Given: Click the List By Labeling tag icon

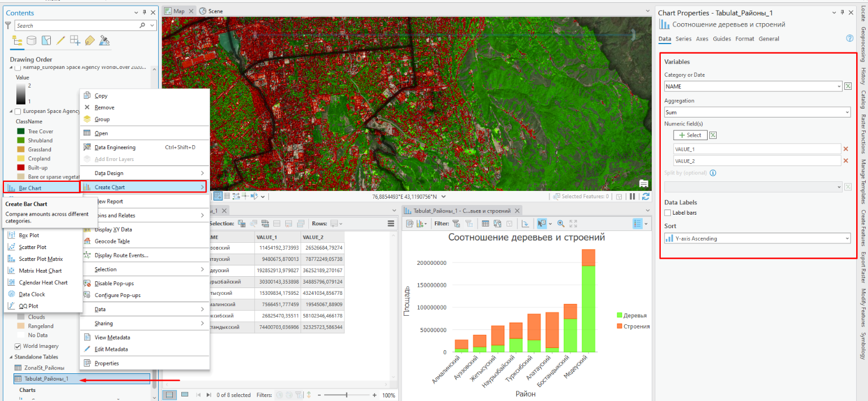Looking at the screenshot, I should point(89,41).
